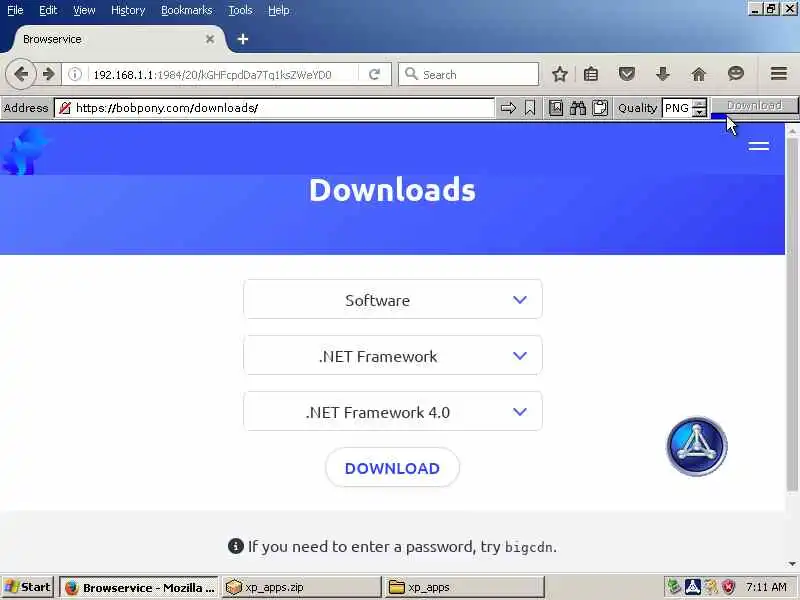This screenshot has width=800, height=600.
Task: Click the bigcdn password text
Action: click(x=529, y=547)
